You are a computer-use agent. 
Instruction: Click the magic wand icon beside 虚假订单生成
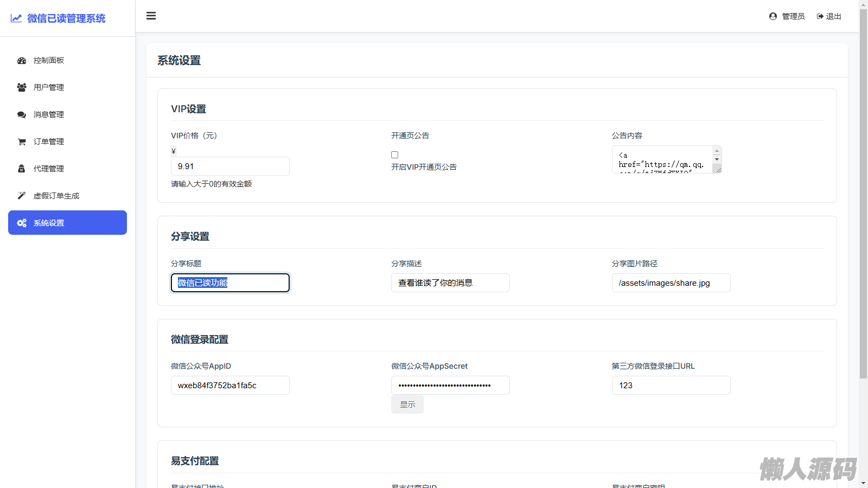(22, 196)
